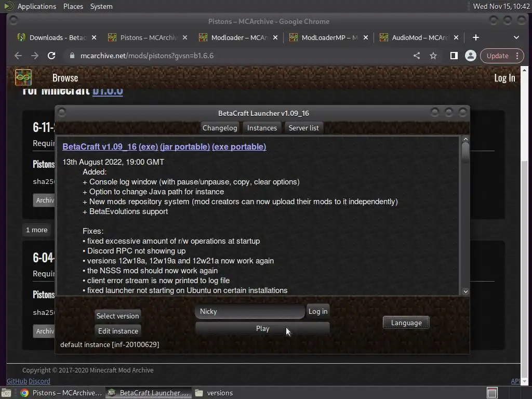Screen dimensions: 532x399
Task: Click the Chrome Update button
Action: (x=497, y=56)
